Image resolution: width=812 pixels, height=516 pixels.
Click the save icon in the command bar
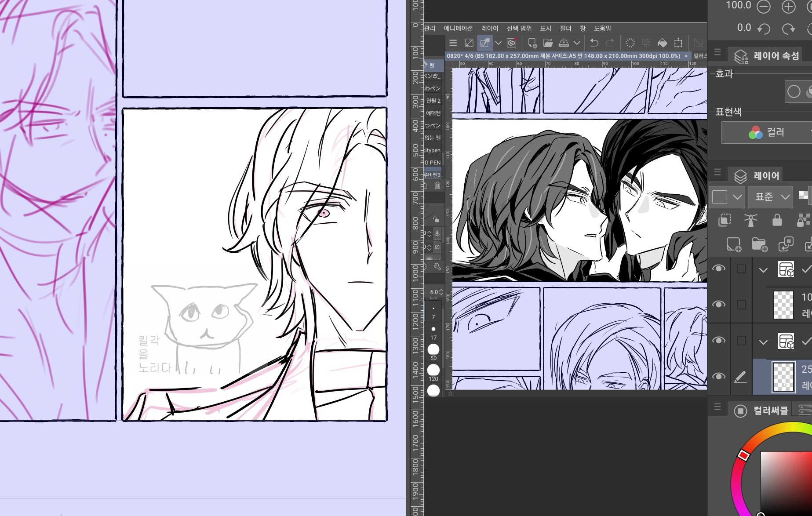coord(564,43)
